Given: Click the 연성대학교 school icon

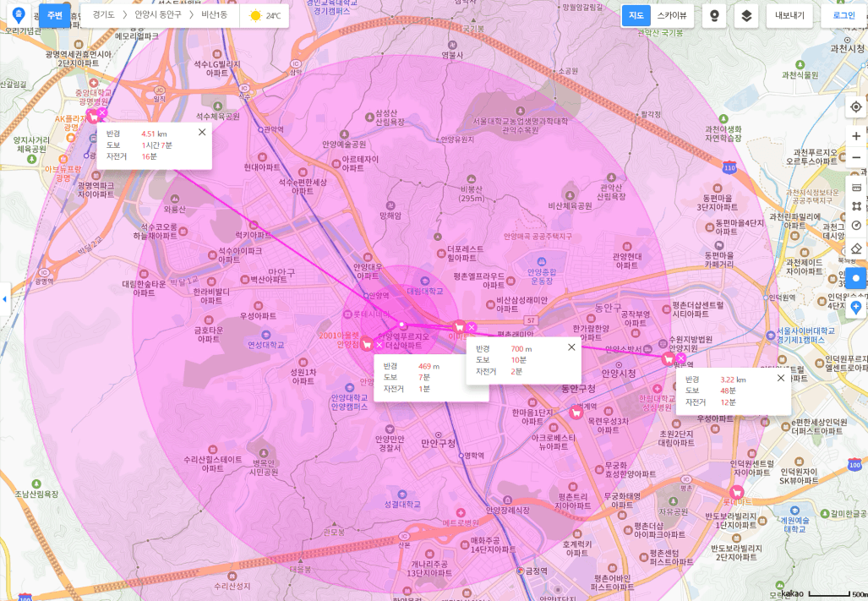Looking at the screenshot, I should (266, 335).
